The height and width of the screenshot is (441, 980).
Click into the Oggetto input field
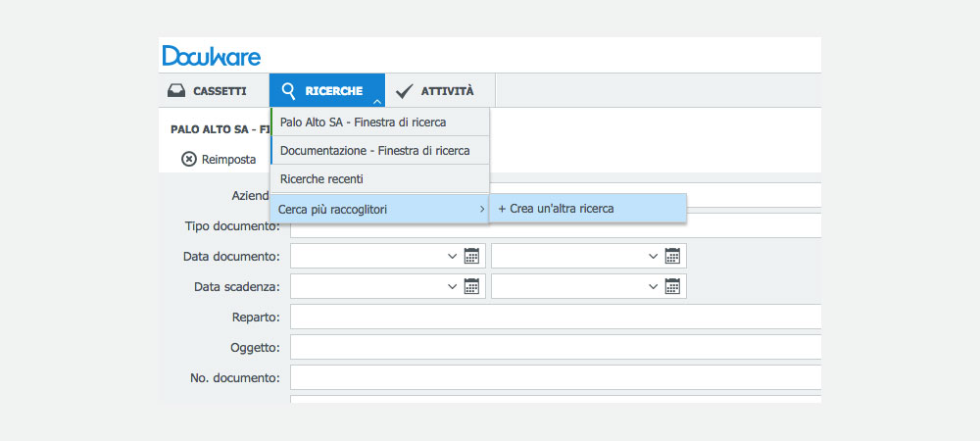click(556, 347)
